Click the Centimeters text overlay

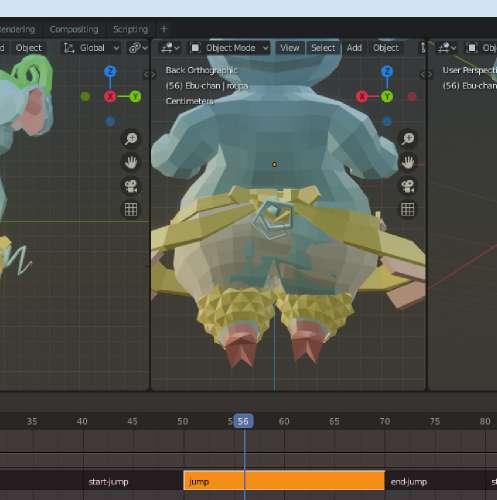tap(189, 101)
